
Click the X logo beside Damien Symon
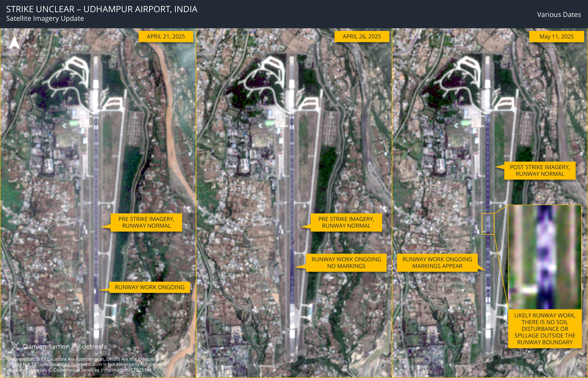click(15, 346)
